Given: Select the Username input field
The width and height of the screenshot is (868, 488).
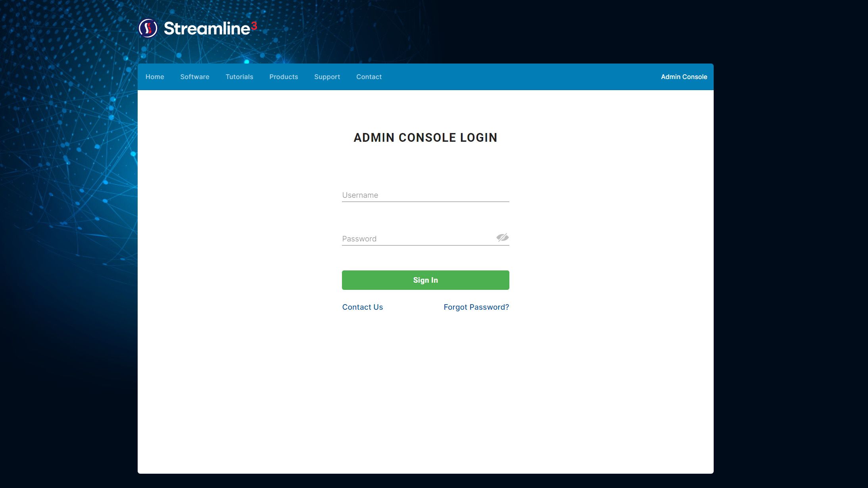Looking at the screenshot, I should pyautogui.click(x=425, y=195).
